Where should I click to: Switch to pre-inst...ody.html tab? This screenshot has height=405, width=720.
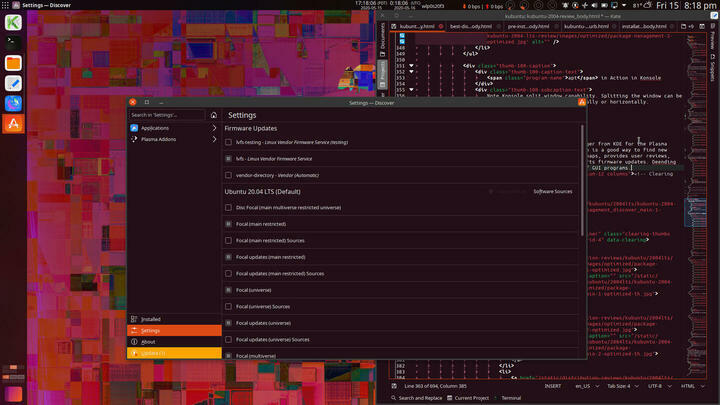click(x=529, y=27)
